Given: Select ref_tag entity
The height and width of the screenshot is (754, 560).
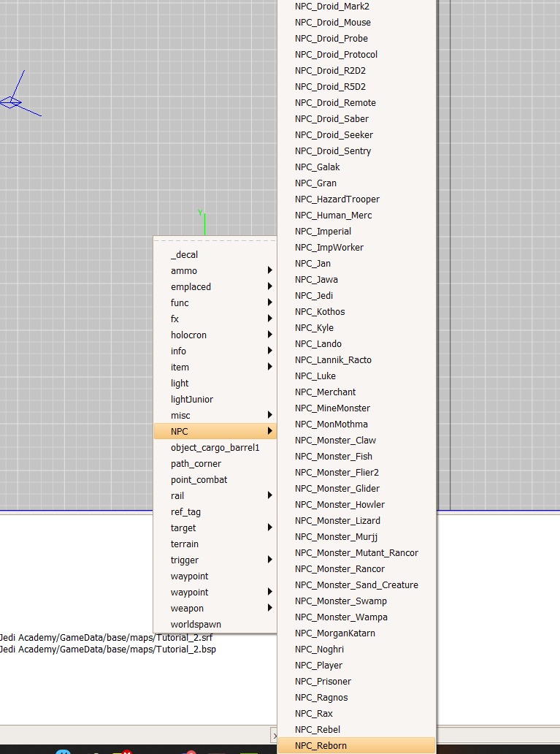Looking at the screenshot, I should click(215, 511).
